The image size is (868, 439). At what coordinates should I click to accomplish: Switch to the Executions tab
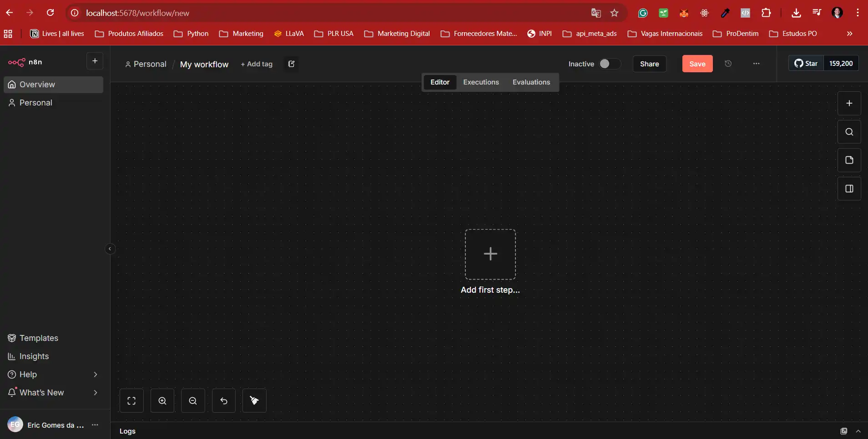(x=481, y=82)
